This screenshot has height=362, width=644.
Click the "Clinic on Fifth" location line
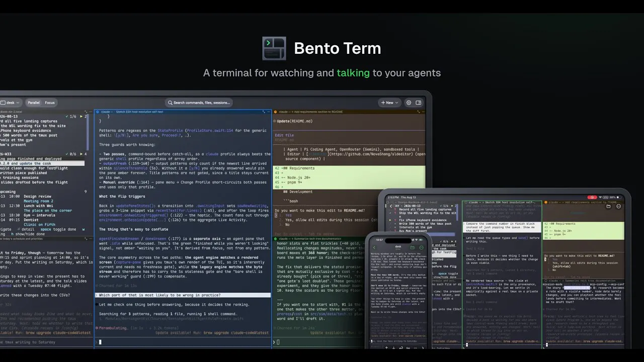click(x=41, y=225)
